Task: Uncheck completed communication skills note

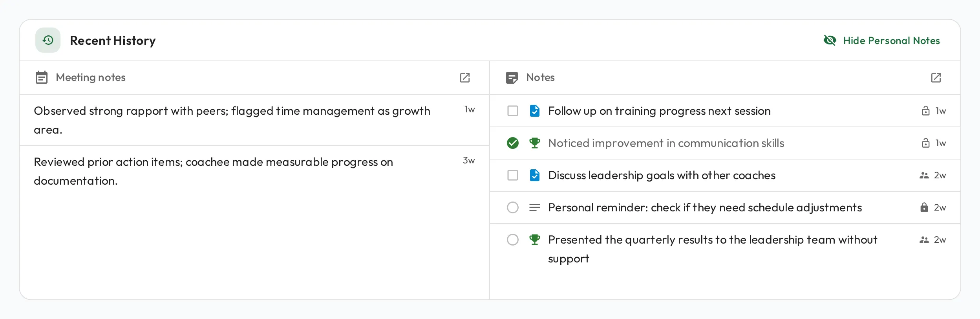Action: (x=513, y=143)
